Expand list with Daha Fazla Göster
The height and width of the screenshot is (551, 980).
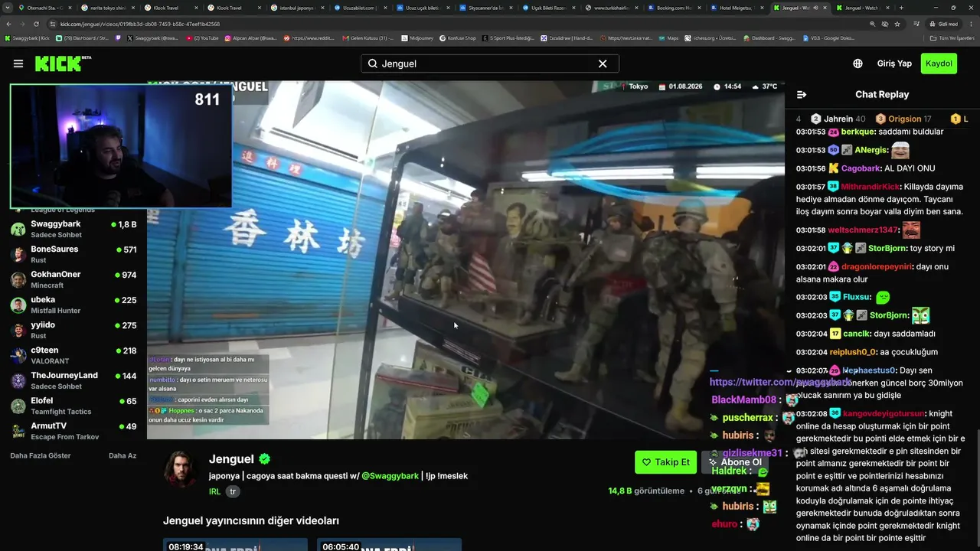(41, 455)
